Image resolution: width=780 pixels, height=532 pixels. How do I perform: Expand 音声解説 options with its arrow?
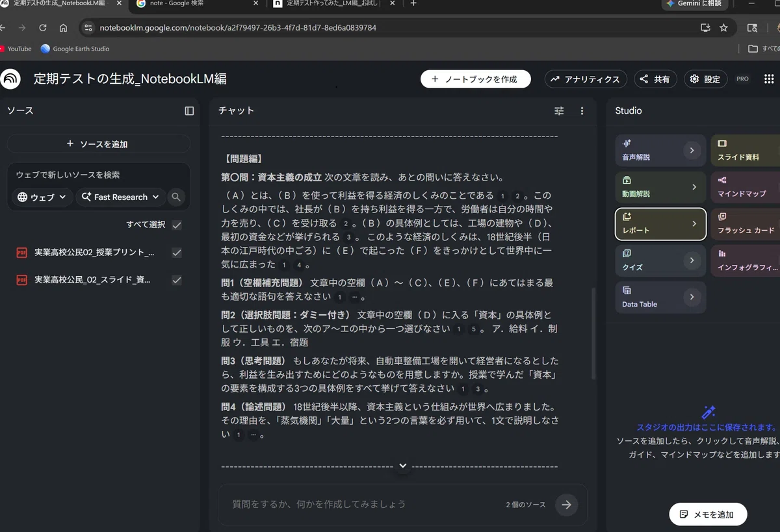coord(692,150)
